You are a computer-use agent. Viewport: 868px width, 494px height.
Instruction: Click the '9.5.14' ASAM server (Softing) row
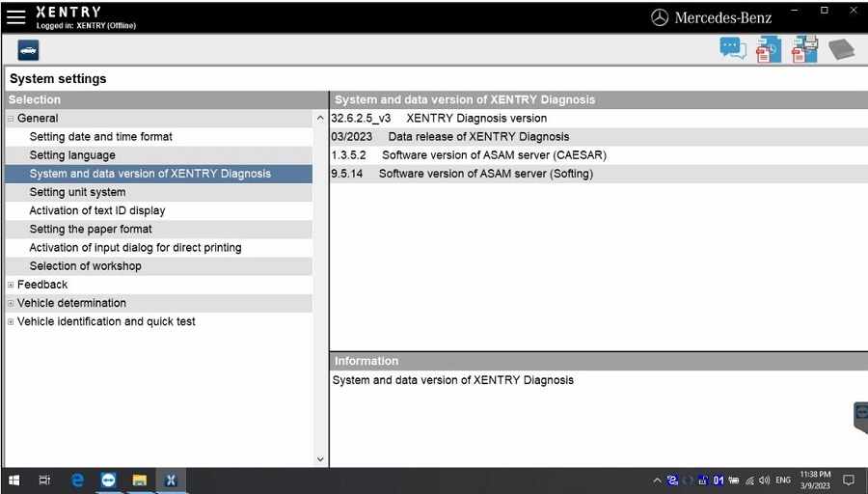coord(599,174)
